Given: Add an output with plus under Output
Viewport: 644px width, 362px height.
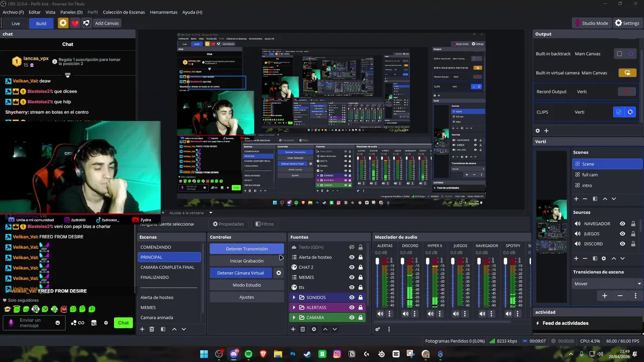Looking at the screenshot, I should click(546, 131).
